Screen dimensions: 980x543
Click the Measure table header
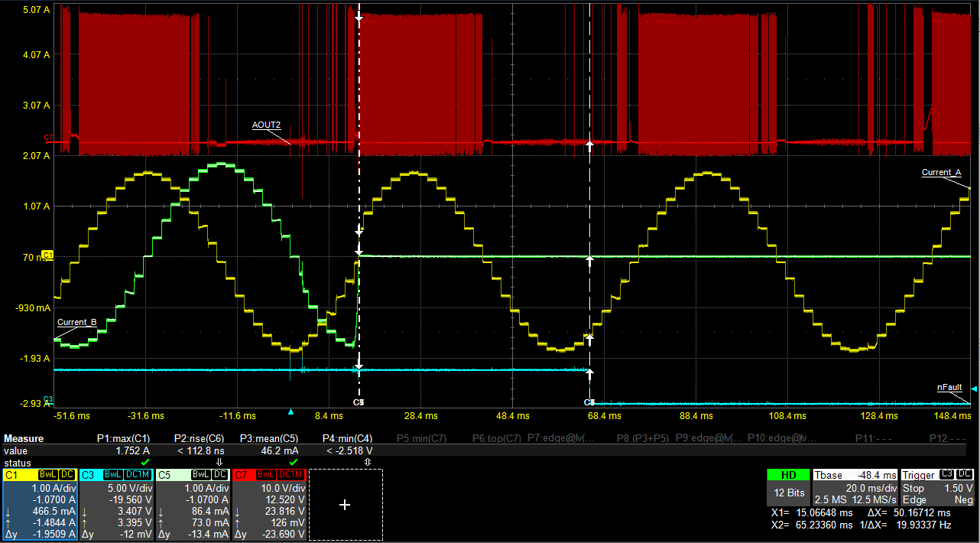point(24,439)
